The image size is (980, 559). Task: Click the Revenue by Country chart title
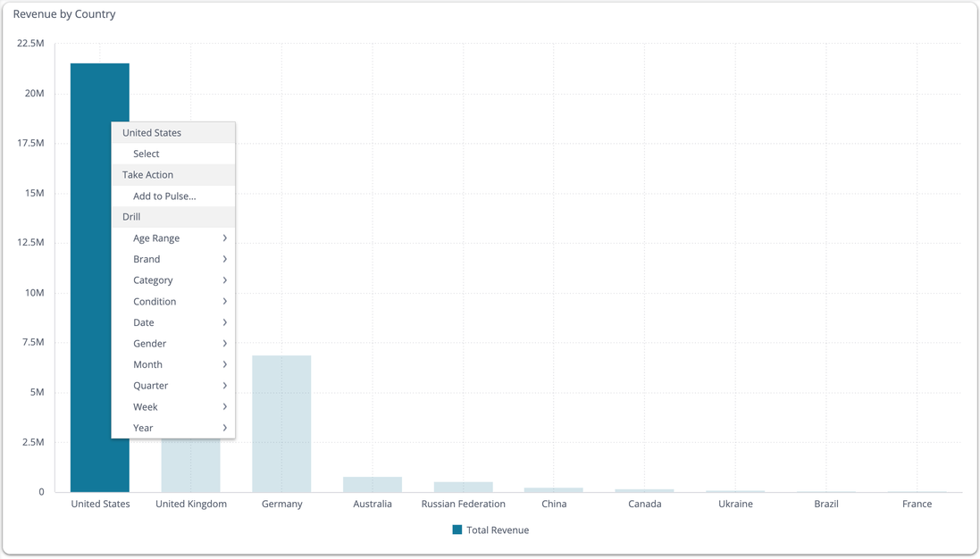(x=64, y=14)
